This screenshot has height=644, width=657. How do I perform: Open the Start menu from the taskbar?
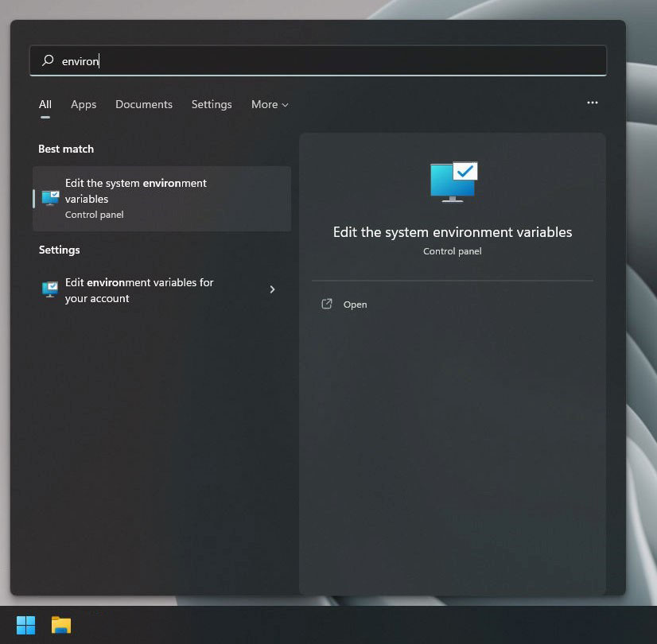[x=25, y=625]
